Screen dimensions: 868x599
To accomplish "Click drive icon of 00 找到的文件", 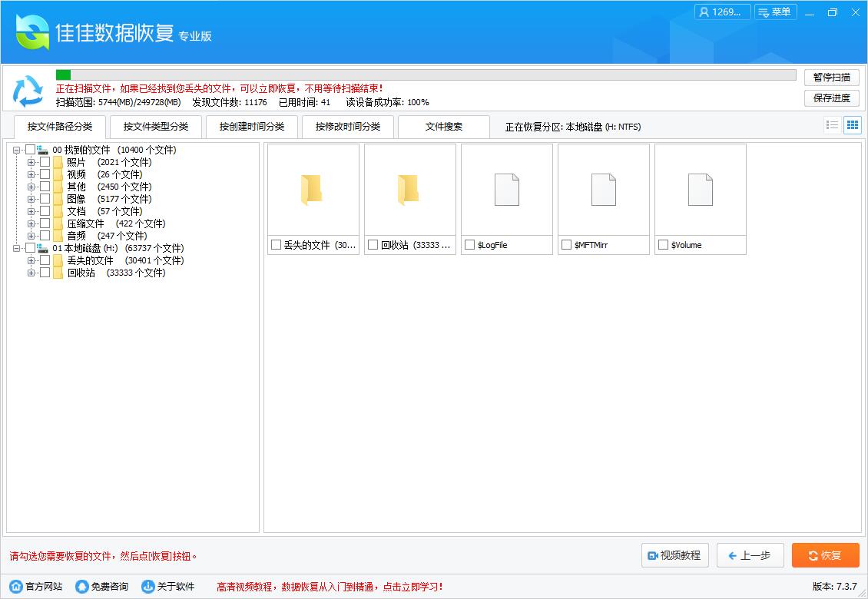I will point(42,150).
